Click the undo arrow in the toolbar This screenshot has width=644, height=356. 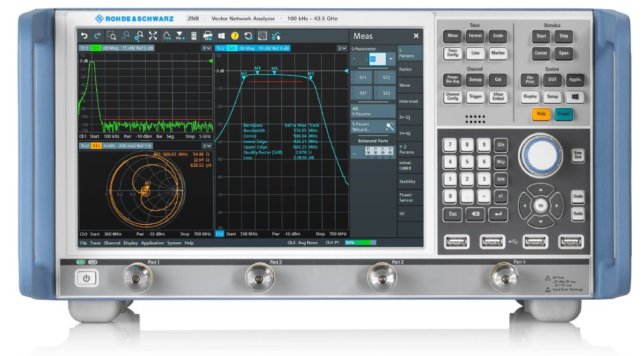pos(83,36)
